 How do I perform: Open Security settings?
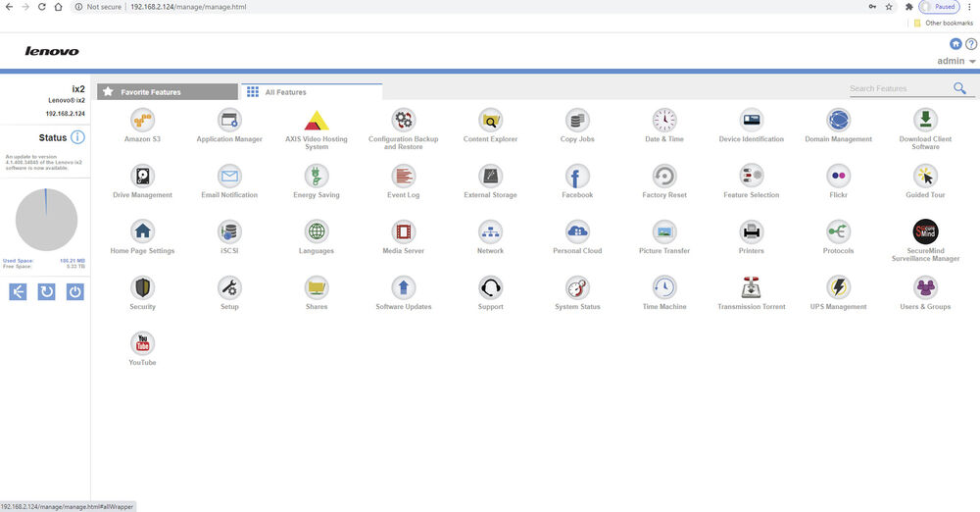142,288
